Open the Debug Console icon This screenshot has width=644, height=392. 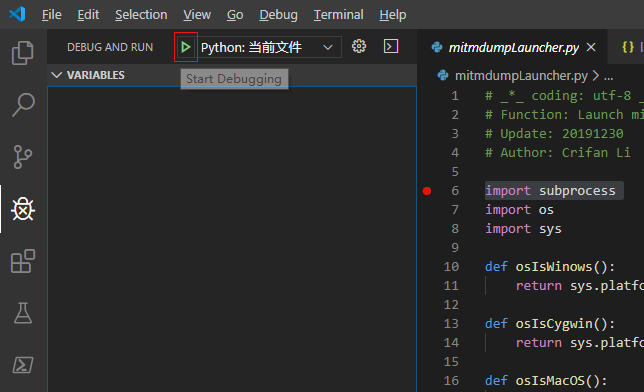click(391, 46)
